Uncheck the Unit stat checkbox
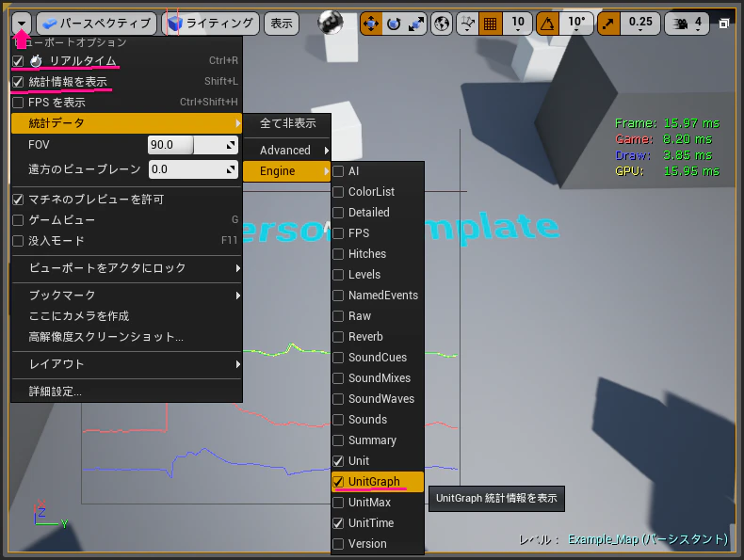The width and height of the screenshot is (744, 560). pyautogui.click(x=338, y=461)
